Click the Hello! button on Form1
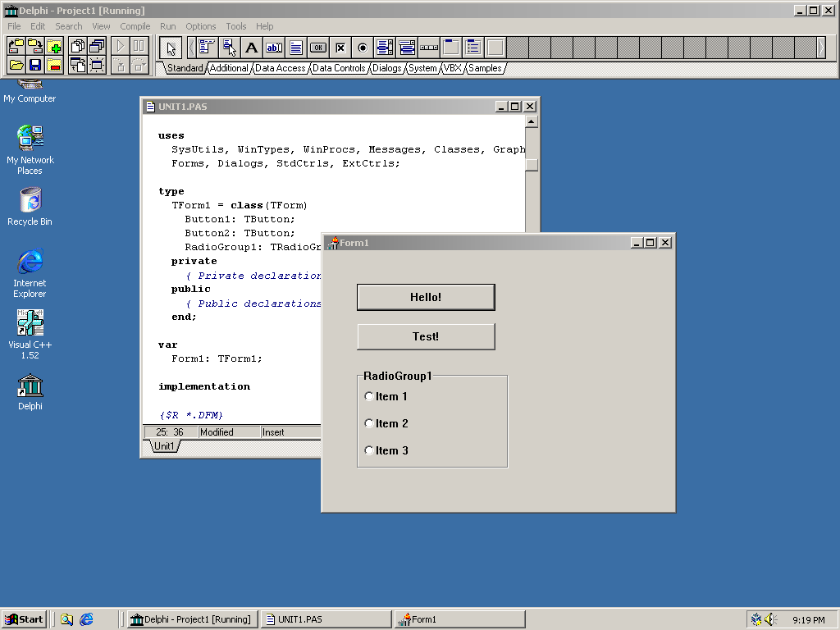This screenshot has width=840, height=630. [426, 297]
